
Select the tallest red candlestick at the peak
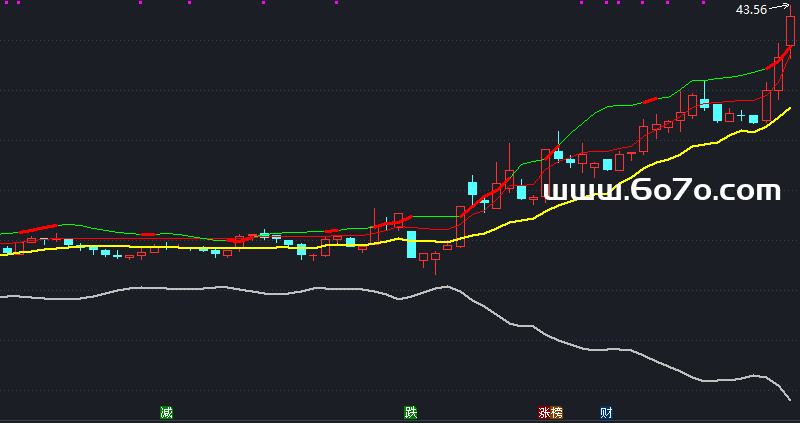[x=790, y=30]
